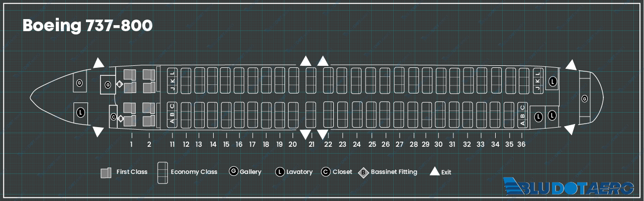The width and height of the screenshot is (644, 201).
Task: Click the First Class legend seat icon
Action: [106, 172]
